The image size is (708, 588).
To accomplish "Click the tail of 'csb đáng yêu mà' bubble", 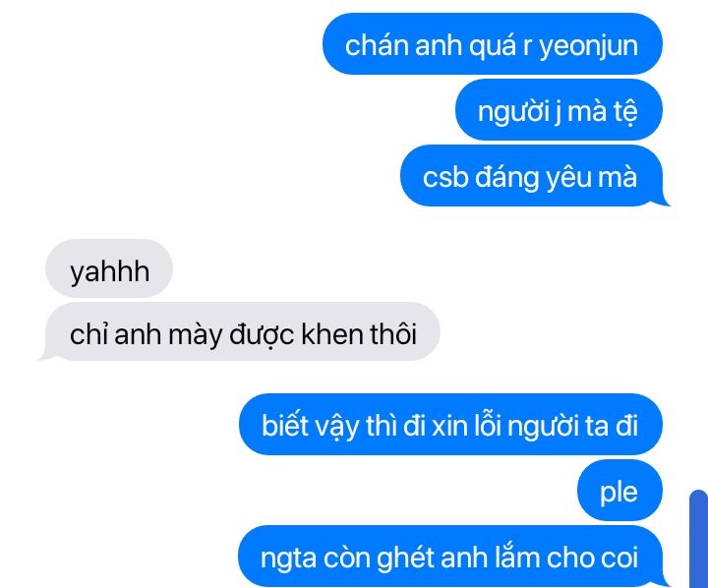I will 665,201.
